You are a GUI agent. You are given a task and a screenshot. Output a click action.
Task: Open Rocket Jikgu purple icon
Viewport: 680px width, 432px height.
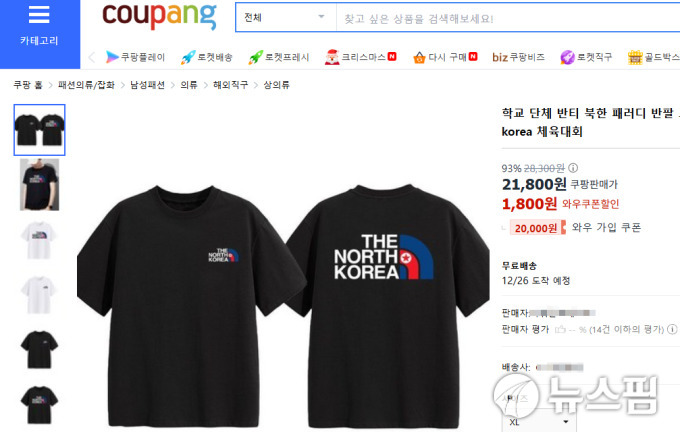click(x=567, y=57)
